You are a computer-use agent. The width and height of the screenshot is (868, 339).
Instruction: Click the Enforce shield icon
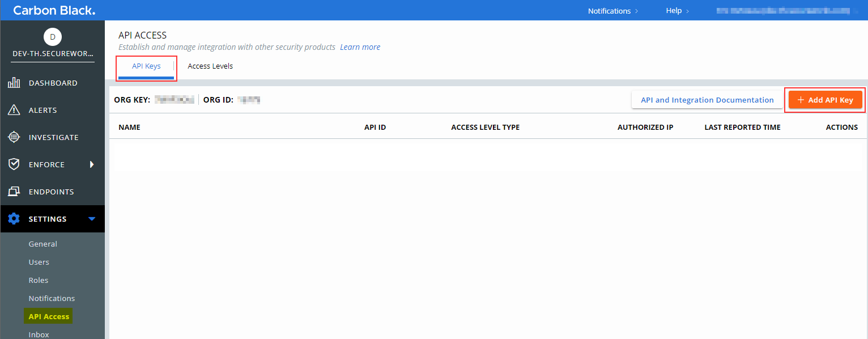pos(14,164)
